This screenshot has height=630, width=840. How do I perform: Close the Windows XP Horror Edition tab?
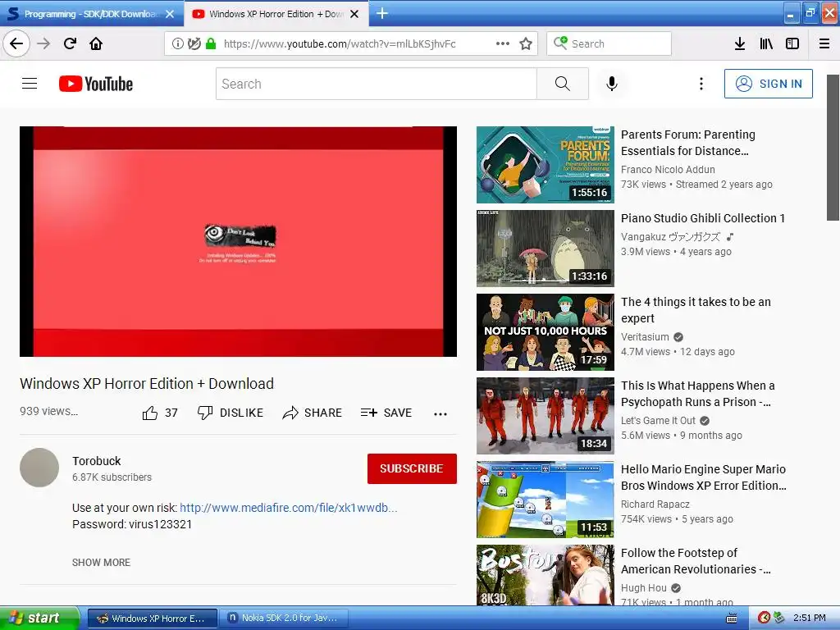pos(354,14)
